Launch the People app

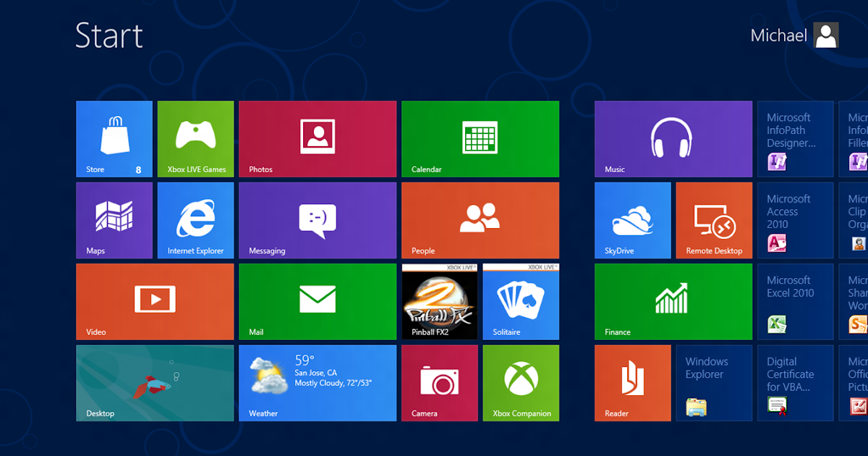[x=480, y=220]
